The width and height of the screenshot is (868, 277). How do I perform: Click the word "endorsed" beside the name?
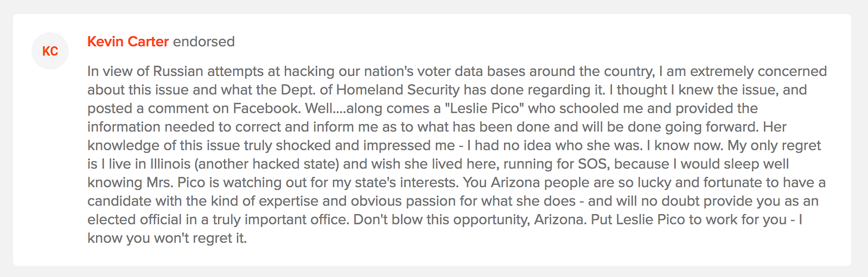click(x=203, y=42)
